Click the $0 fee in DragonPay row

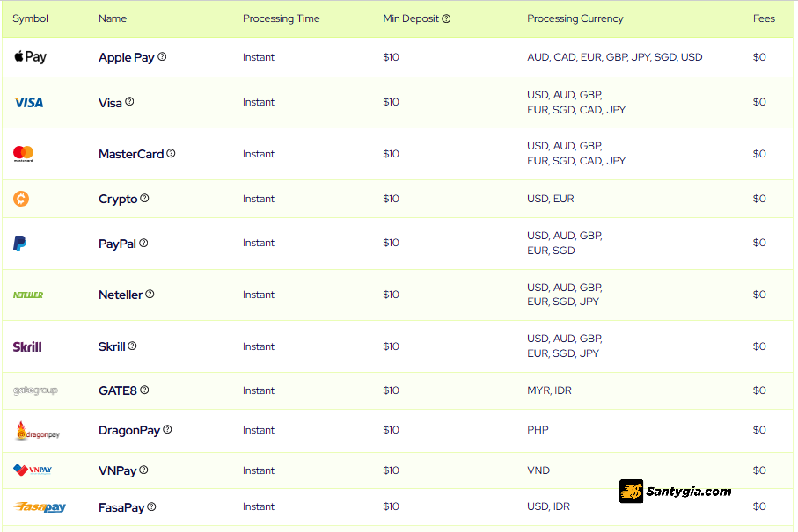[x=759, y=430]
